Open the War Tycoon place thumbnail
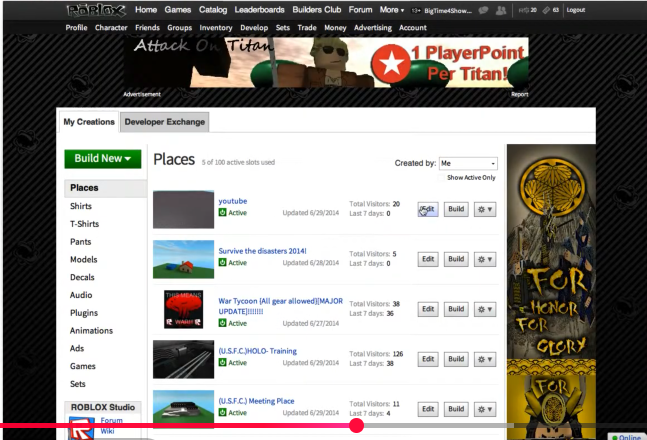Image resolution: width=647 pixels, height=440 pixels. [183, 309]
